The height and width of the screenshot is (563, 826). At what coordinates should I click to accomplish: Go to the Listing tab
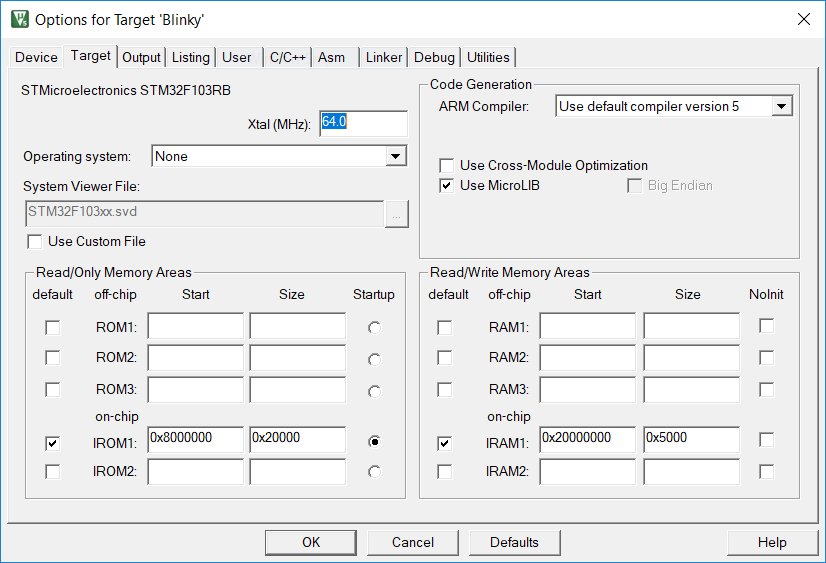click(x=191, y=57)
